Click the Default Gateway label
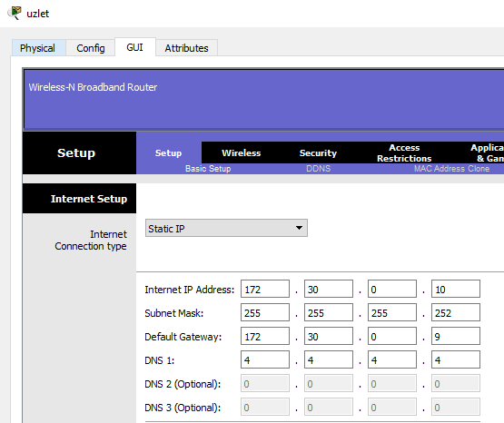The image size is (504, 423). tap(183, 337)
